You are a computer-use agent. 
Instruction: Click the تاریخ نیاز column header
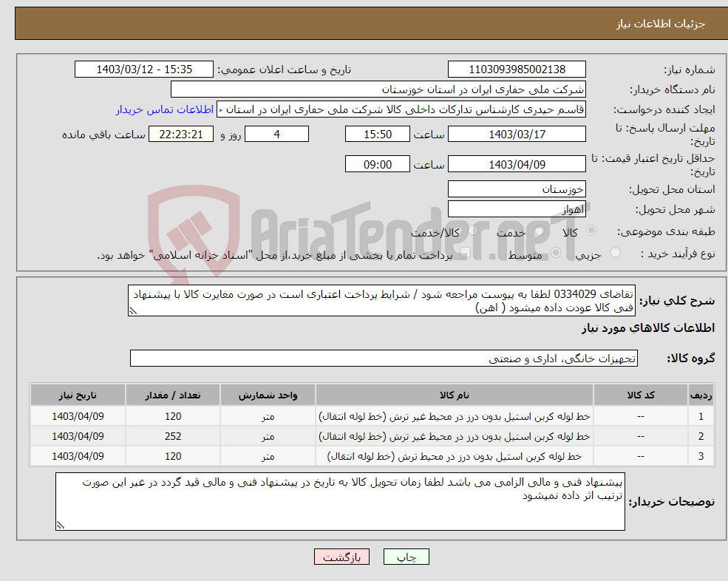click(78, 395)
